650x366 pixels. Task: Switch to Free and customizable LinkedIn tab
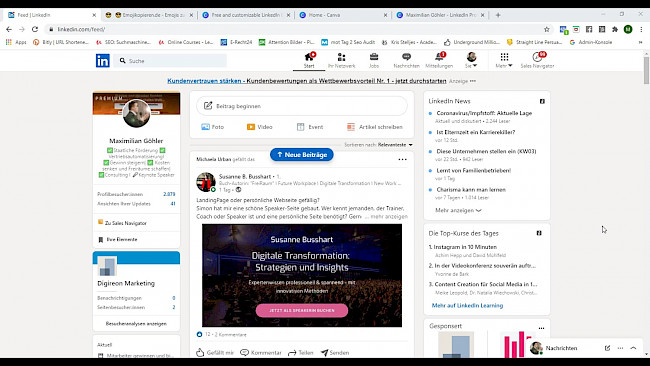pyautogui.click(x=246, y=15)
